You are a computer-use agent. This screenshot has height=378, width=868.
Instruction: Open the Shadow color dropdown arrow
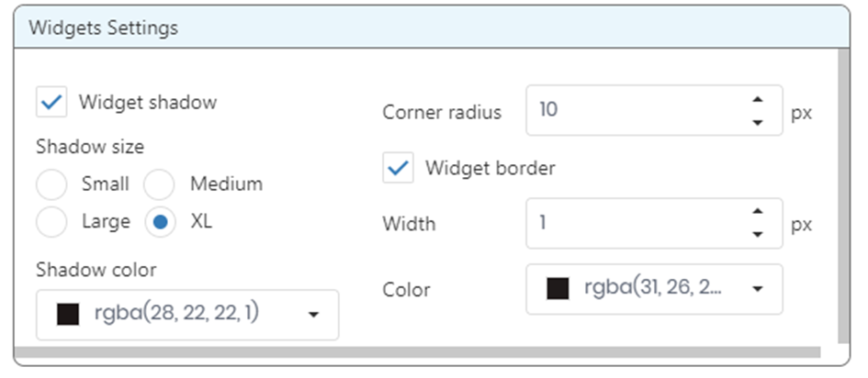(x=313, y=315)
